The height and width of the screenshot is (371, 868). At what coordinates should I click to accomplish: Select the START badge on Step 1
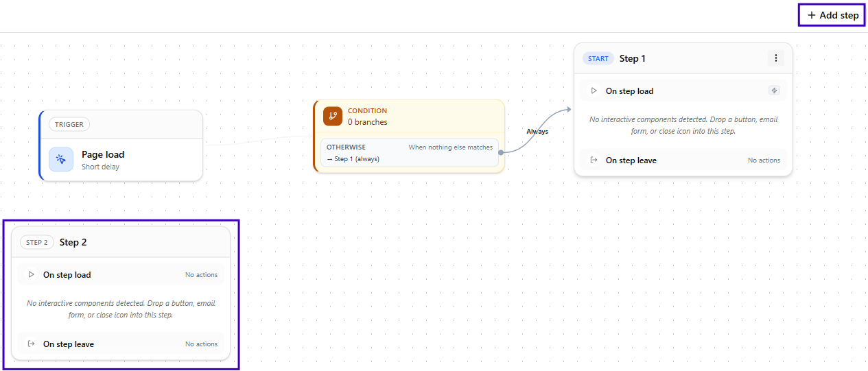pyautogui.click(x=598, y=58)
